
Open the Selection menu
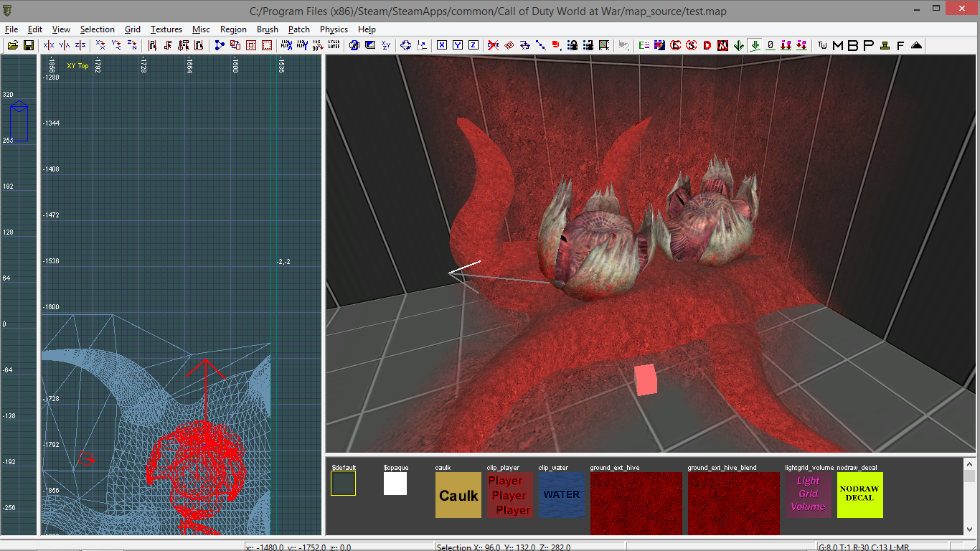click(97, 29)
